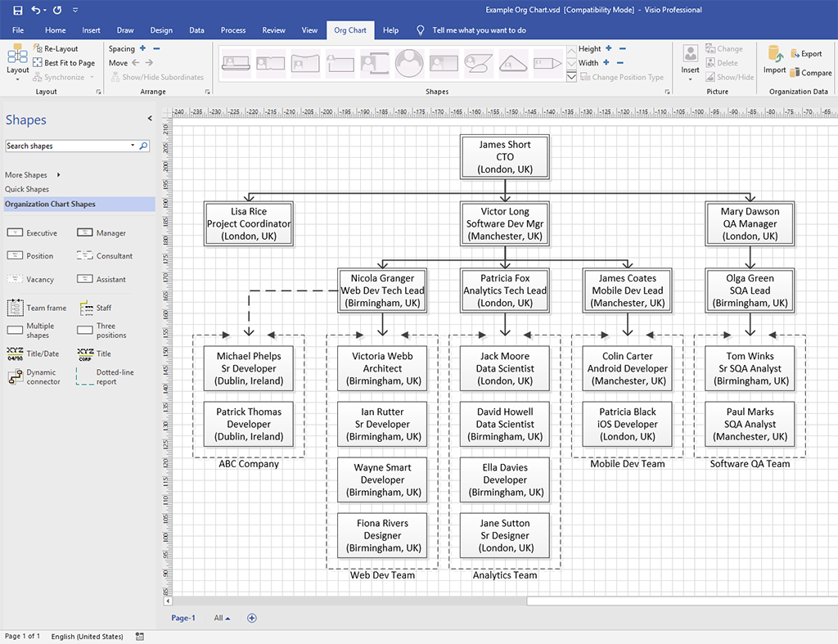838x644 pixels.
Task: Select Organization Chart Shapes stencil
Action: pyautogui.click(x=79, y=204)
